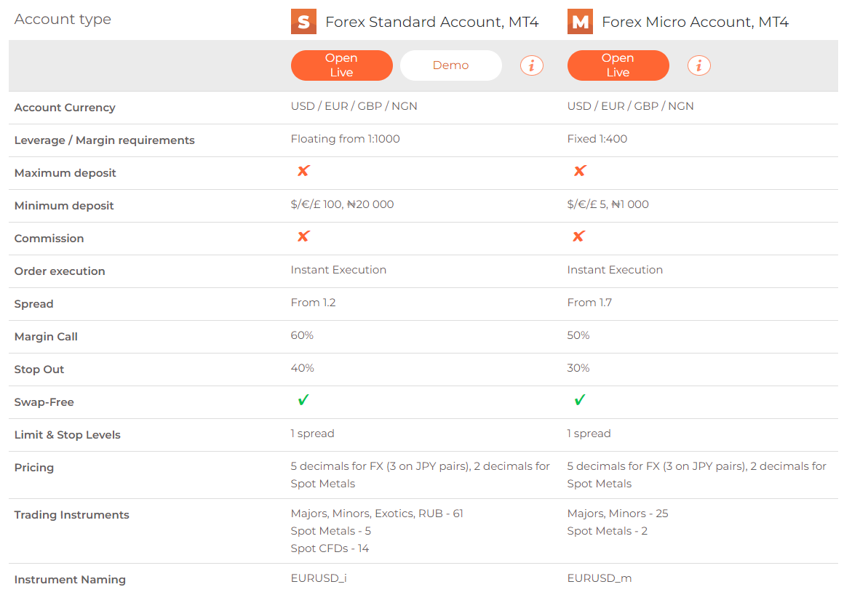Screen dimensions: 868x595
Task: Click the 40% stop out value
Action: [302, 367]
